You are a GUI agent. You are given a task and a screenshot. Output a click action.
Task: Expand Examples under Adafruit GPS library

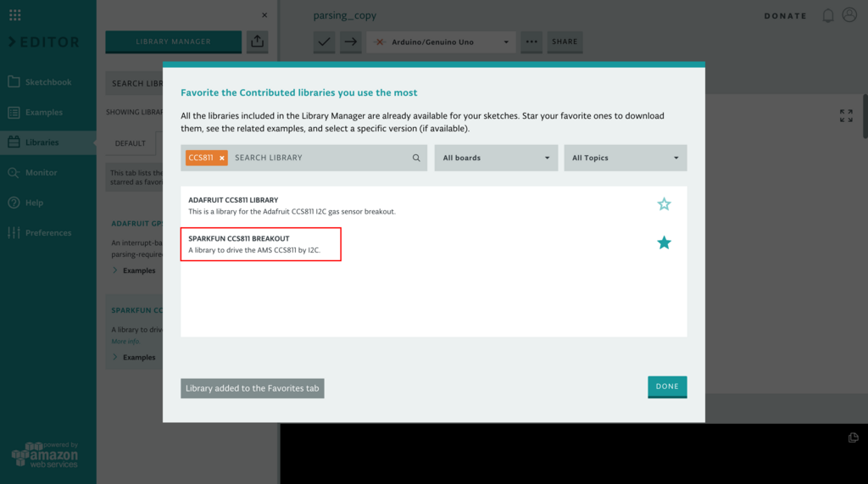click(135, 270)
